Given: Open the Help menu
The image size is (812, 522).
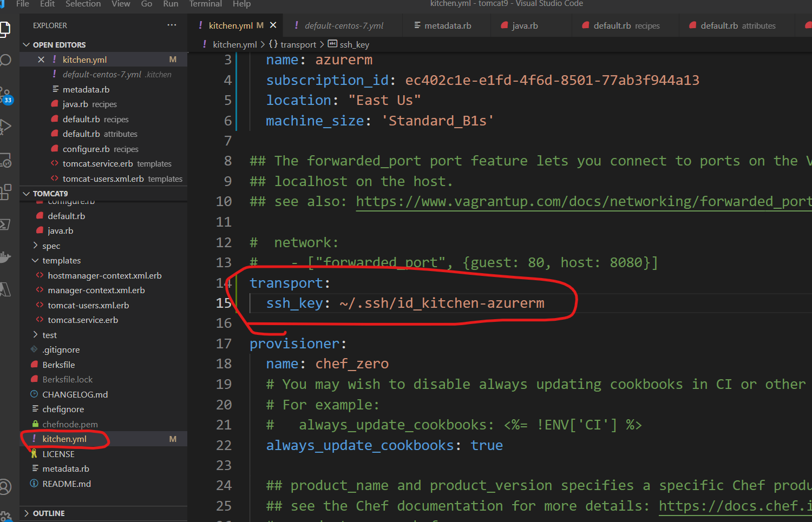Looking at the screenshot, I should point(241,4).
